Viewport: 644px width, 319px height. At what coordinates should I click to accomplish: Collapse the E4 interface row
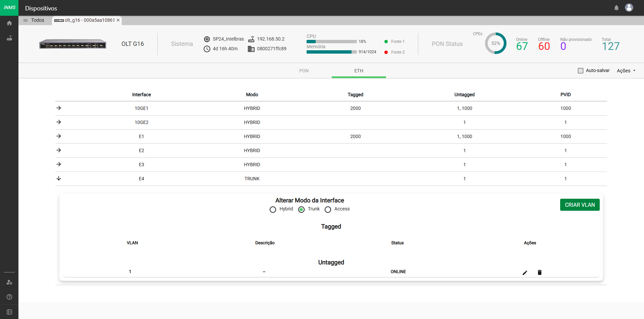59,178
